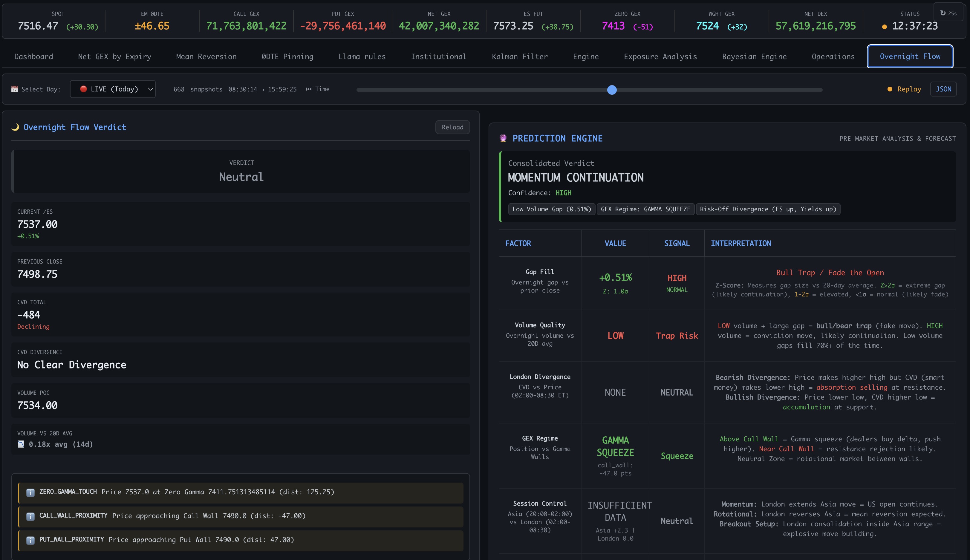Click the orange dot beside Replay
The width and height of the screenshot is (970, 560).
point(890,89)
